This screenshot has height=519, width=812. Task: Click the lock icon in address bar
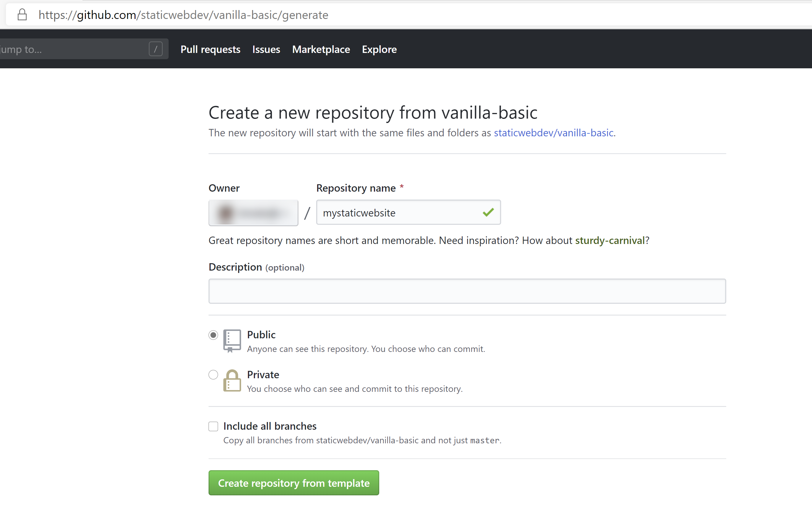tap(22, 15)
